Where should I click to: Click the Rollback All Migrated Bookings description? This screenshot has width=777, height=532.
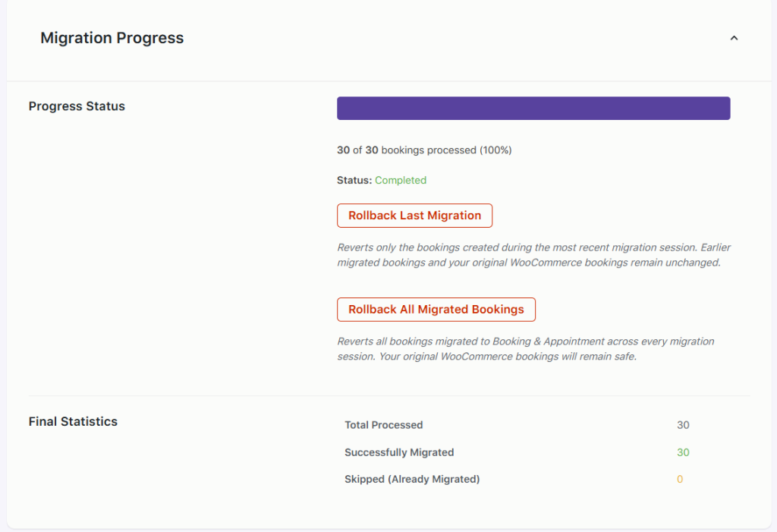tap(525, 349)
